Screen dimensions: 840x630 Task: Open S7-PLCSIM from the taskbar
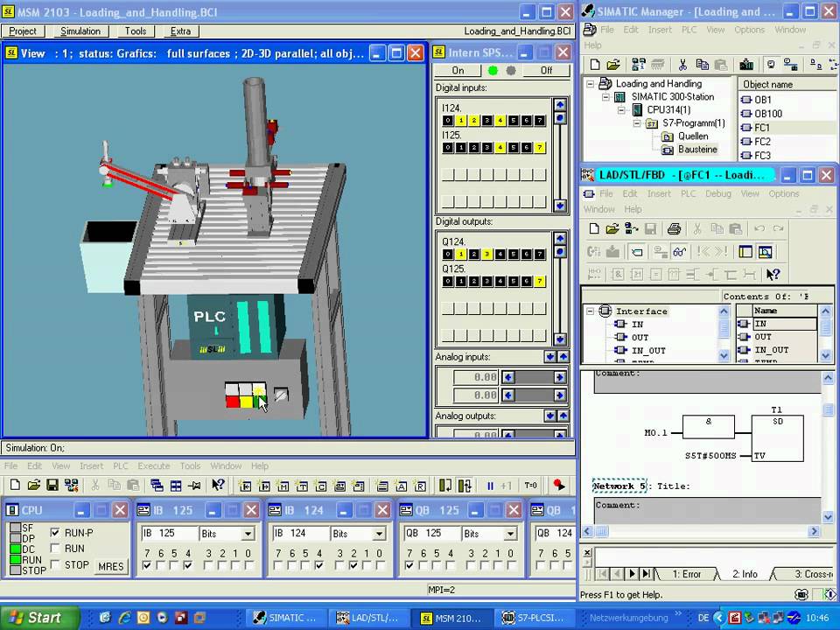point(533,618)
